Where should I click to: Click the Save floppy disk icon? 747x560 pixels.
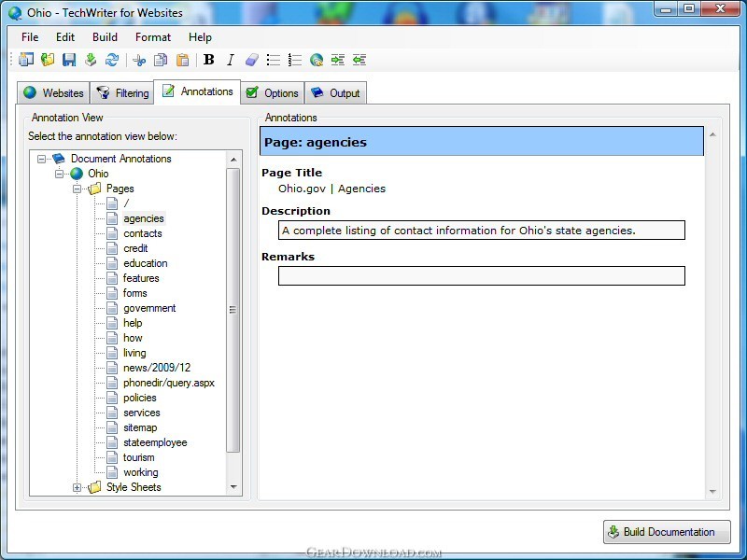point(69,60)
